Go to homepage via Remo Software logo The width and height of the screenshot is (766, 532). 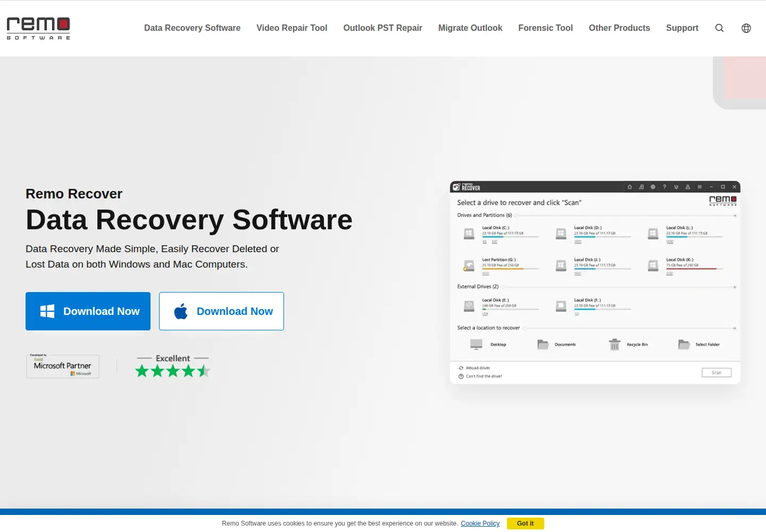tap(38, 28)
